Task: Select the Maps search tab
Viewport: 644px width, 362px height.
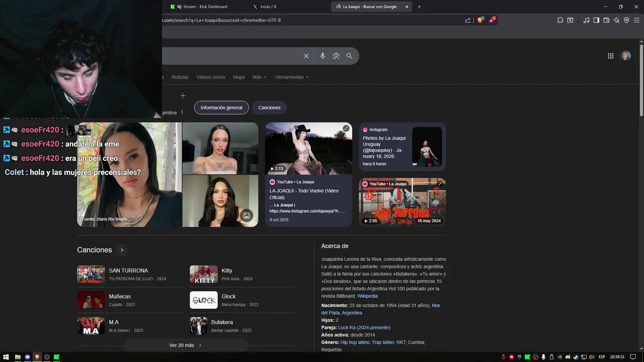Action: tap(238, 77)
